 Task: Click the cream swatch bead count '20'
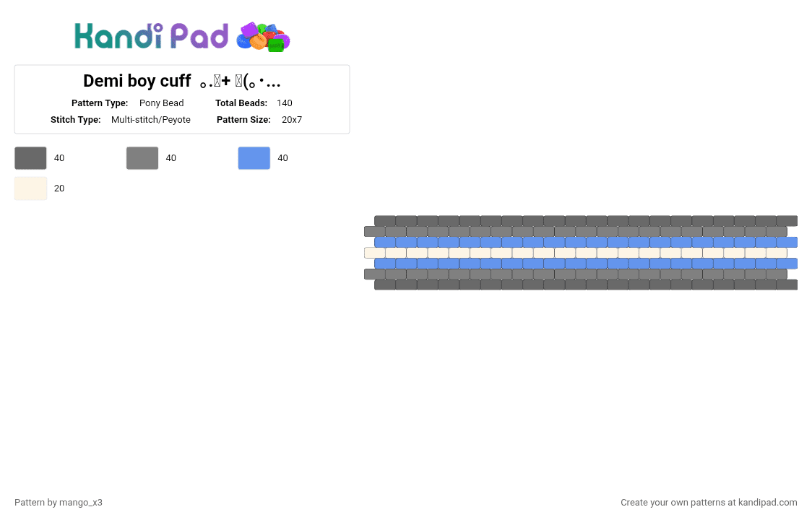(59, 188)
